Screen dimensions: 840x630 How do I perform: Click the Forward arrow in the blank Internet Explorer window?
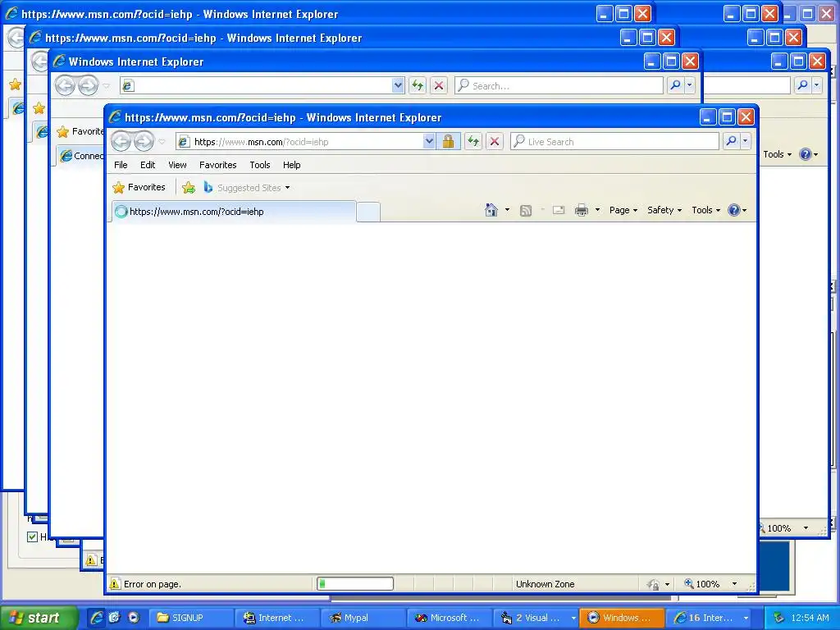point(88,85)
